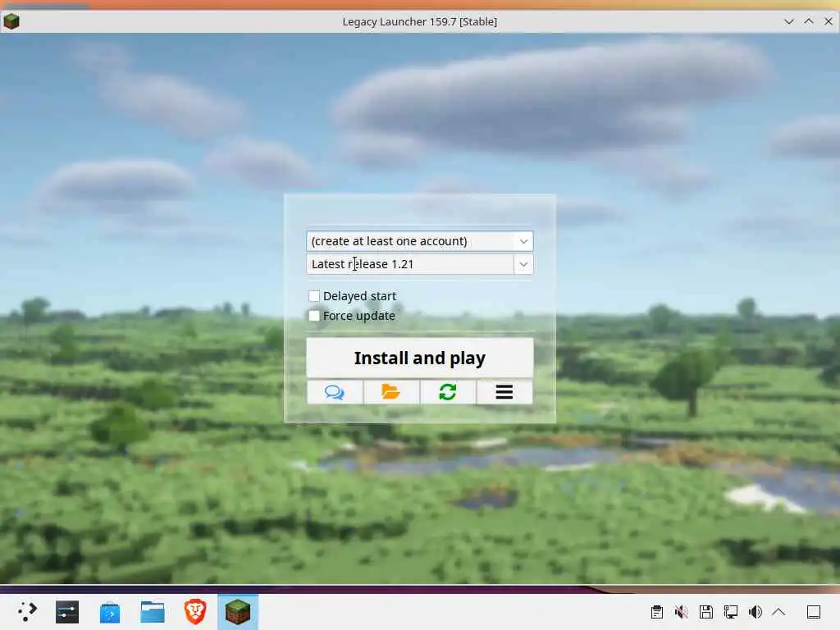Click the show desktop button in the taskbar
The width and height of the screenshot is (840, 630).
[x=814, y=612]
